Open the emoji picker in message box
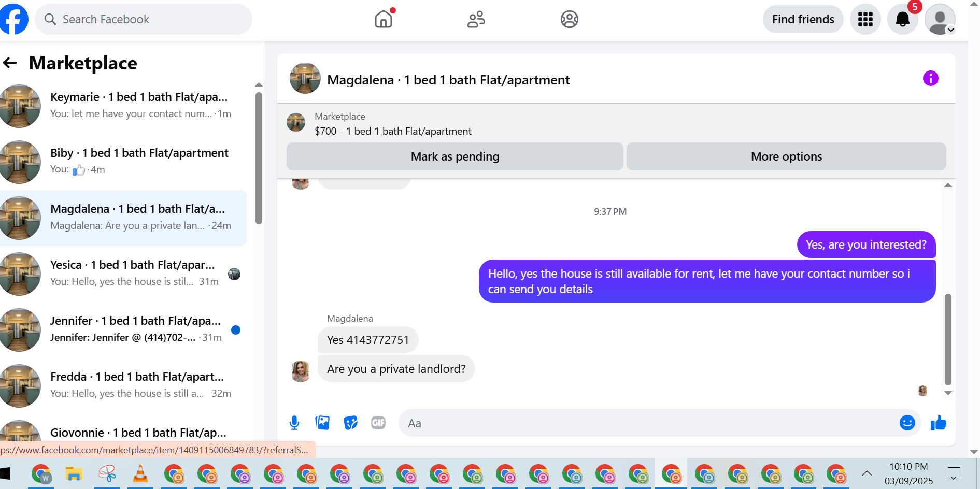 (907, 423)
